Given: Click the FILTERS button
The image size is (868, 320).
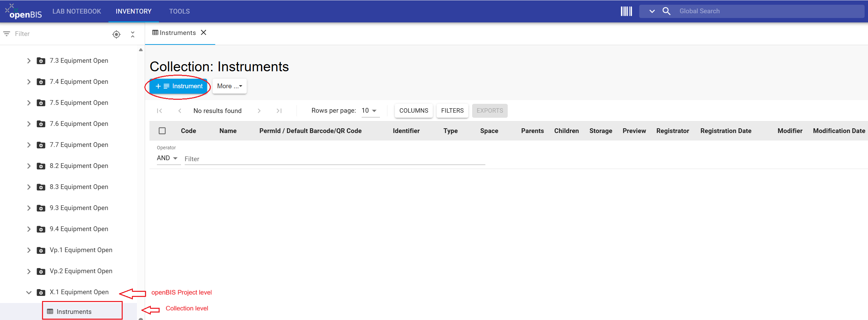Looking at the screenshot, I should pos(452,111).
